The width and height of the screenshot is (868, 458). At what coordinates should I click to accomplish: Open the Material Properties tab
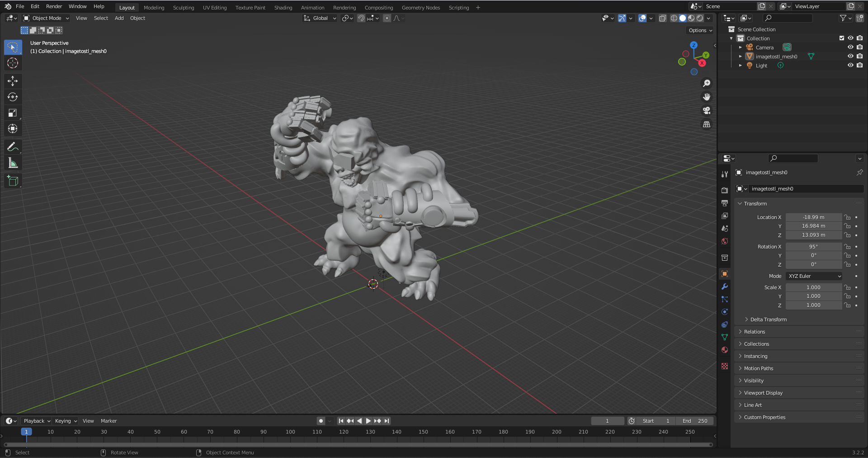(x=724, y=350)
